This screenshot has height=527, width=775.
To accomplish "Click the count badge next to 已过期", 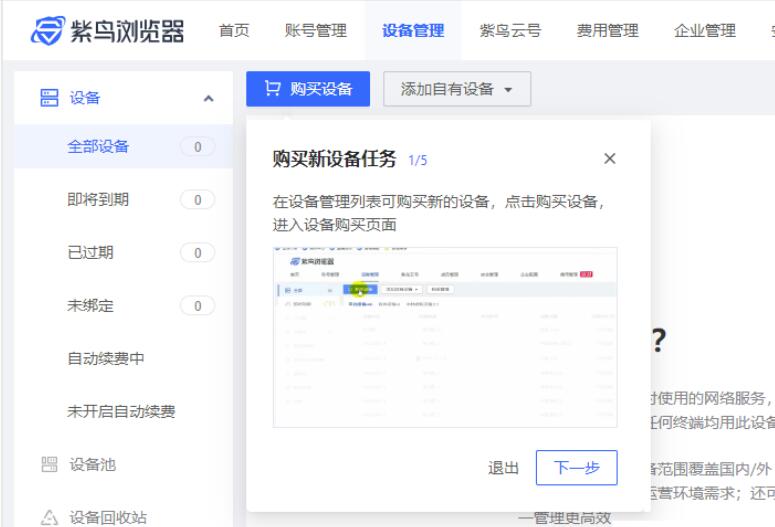I will [198, 253].
